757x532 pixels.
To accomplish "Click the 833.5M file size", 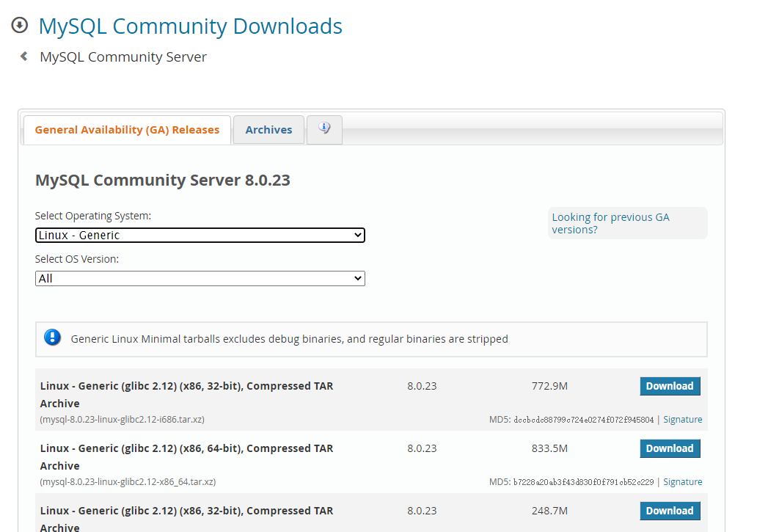I will pyautogui.click(x=549, y=448).
